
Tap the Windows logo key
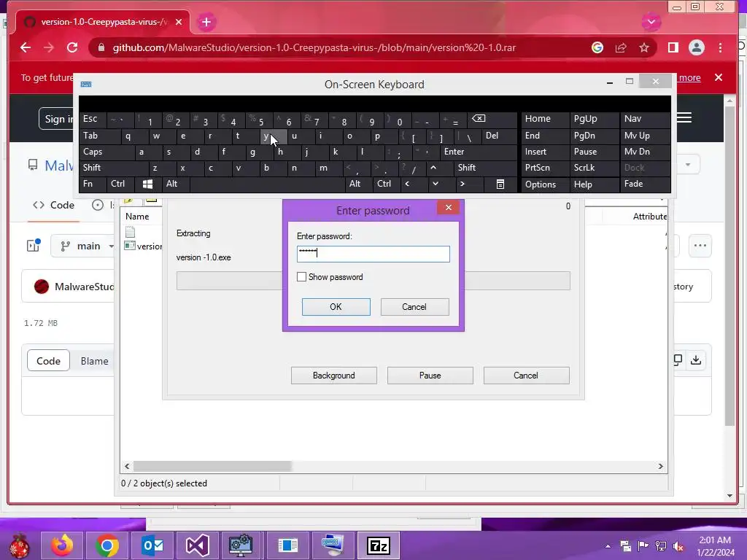[147, 184]
